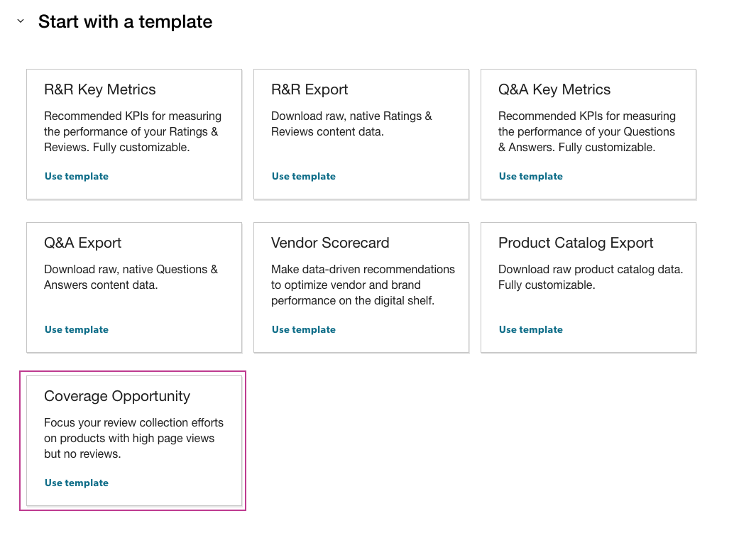Click the description 'Download raw, native Questions & Answers content data.'
Screen dimensions: 756x533
point(131,277)
